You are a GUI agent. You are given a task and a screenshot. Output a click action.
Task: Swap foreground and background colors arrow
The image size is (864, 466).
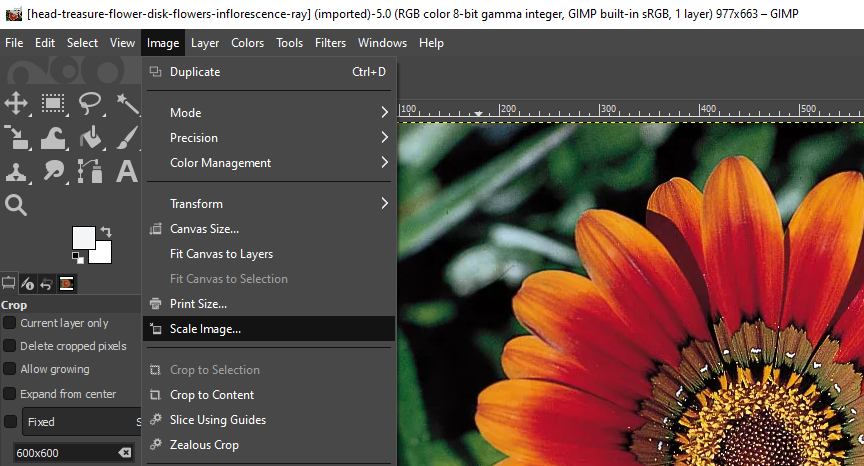pos(106,232)
